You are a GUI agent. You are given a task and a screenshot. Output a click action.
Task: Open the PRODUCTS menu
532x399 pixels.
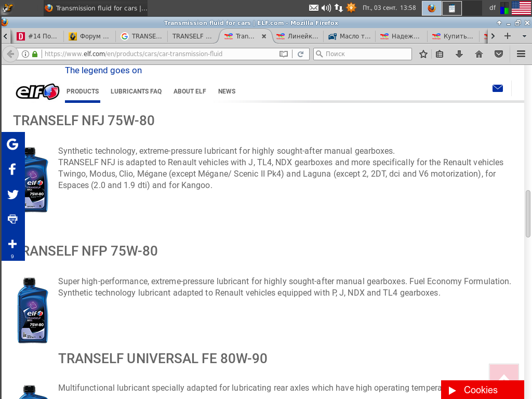[x=83, y=91]
